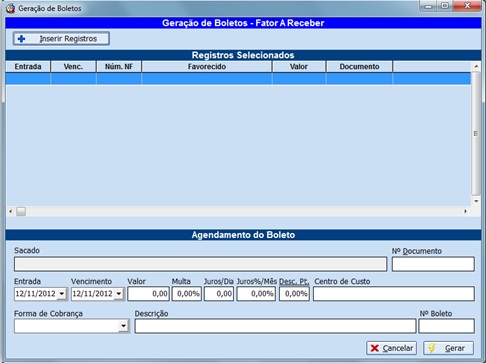Minimize the Geração de Boletos window
This screenshot has height=363, width=486.
(x=429, y=6)
